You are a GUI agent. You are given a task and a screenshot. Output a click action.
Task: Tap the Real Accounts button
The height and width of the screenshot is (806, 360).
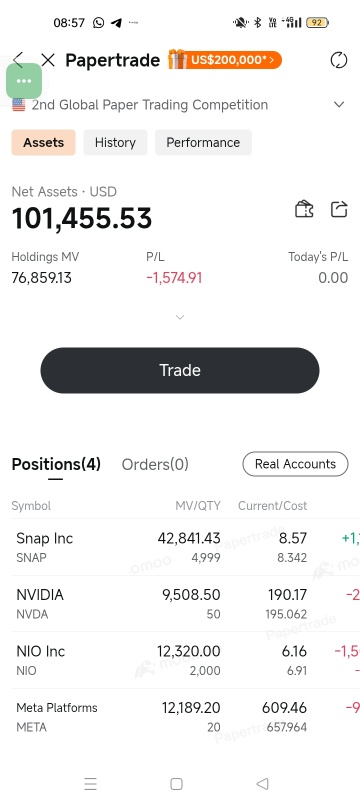tap(295, 464)
